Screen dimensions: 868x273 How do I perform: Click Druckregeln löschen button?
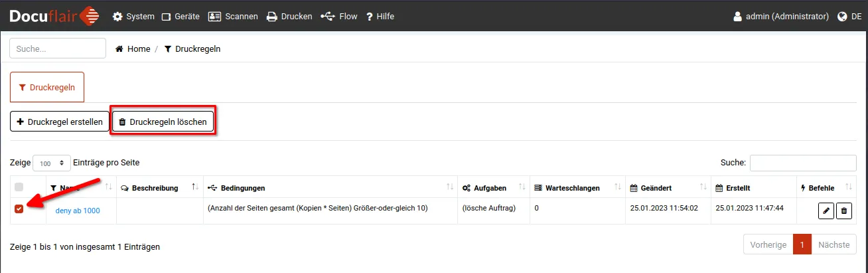point(163,122)
